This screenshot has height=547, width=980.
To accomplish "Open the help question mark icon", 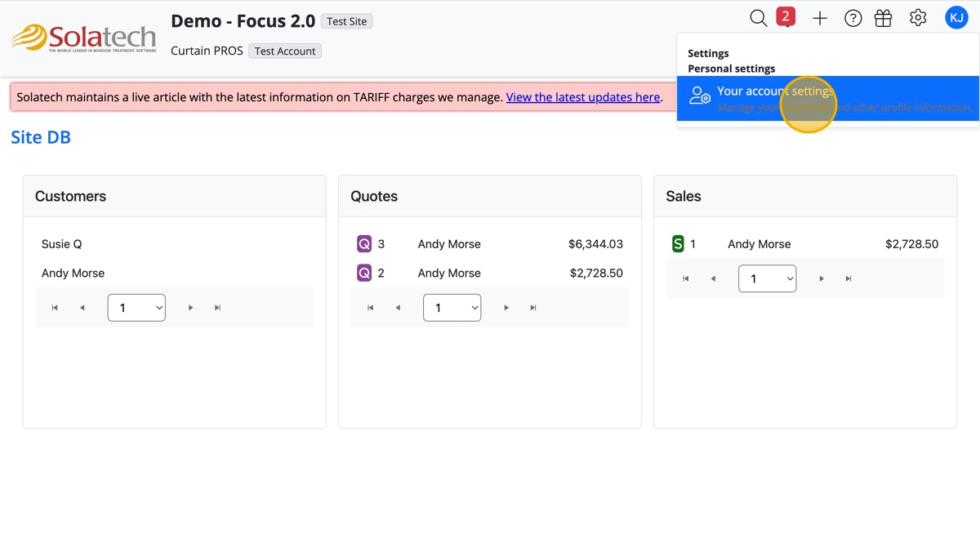I will tap(853, 18).
